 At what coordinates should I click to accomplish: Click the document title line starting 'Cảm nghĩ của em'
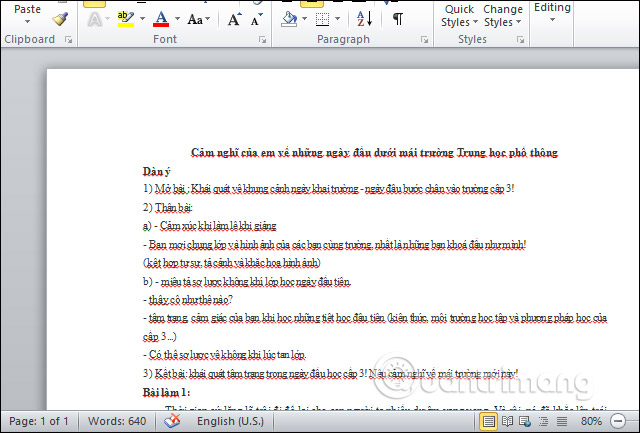pyautogui.click(x=374, y=153)
